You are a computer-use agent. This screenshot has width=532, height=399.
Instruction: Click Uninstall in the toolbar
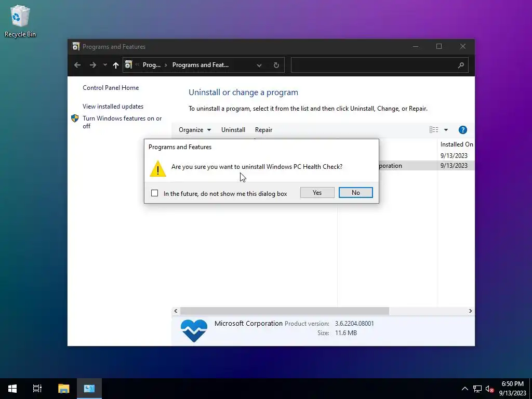pyautogui.click(x=233, y=129)
